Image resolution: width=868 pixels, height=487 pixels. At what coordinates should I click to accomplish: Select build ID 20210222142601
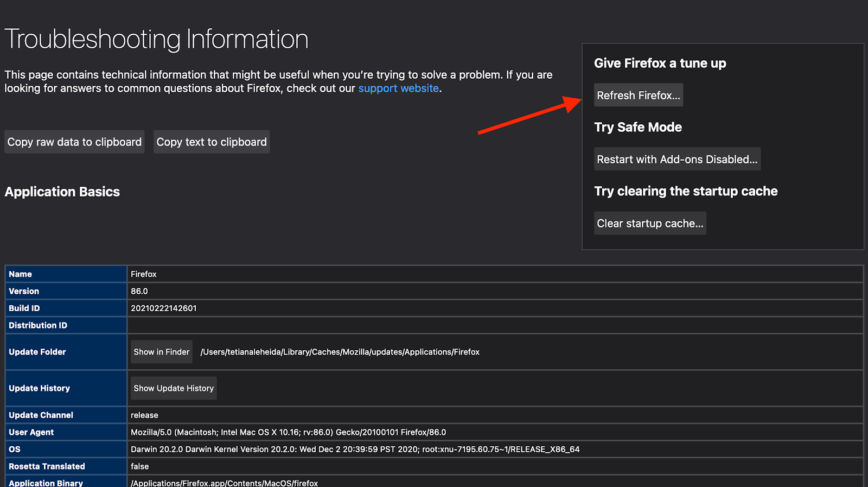[164, 308]
